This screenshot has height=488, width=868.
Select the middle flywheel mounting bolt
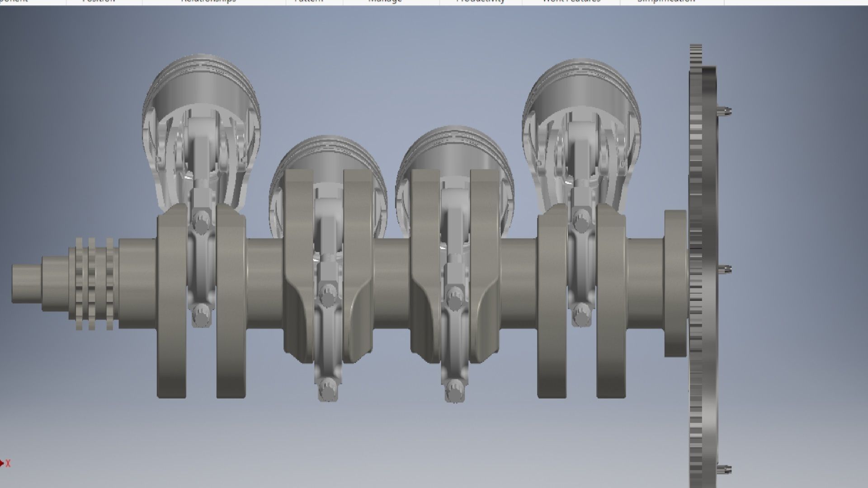[x=724, y=270]
